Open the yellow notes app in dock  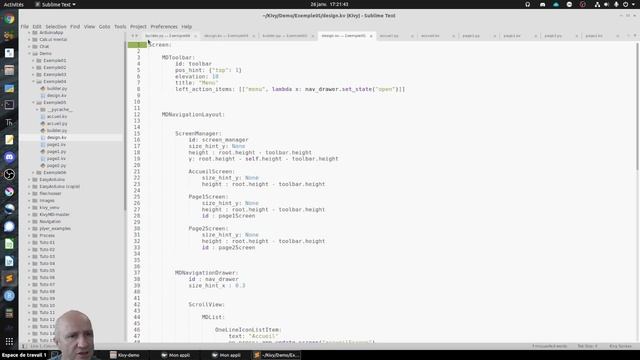pos(9,140)
